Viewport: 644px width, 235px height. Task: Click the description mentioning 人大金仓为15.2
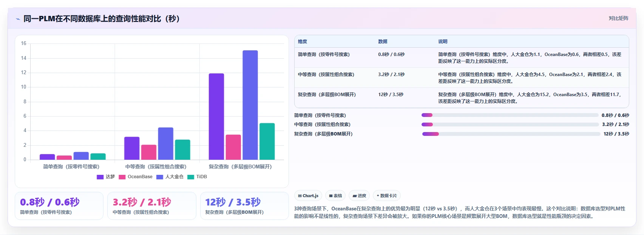point(530,98)
